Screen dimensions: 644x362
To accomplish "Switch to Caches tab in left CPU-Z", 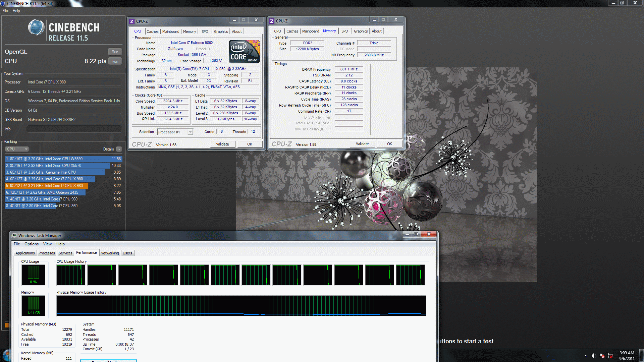I will point(153,32).
